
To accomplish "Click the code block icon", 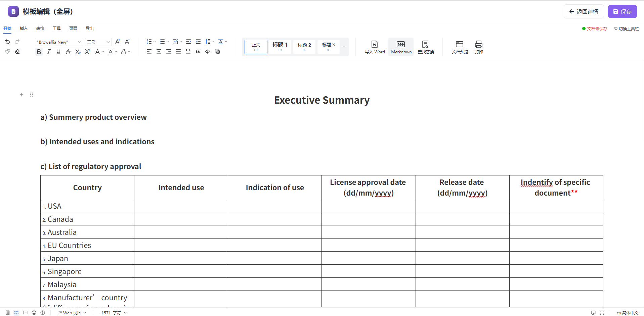I will (x=208, y=52).
